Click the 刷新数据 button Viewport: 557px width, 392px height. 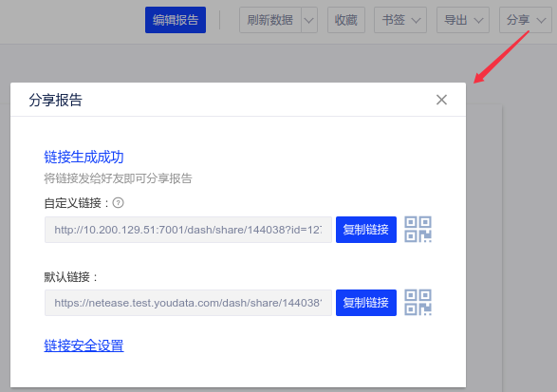(270, 20)
